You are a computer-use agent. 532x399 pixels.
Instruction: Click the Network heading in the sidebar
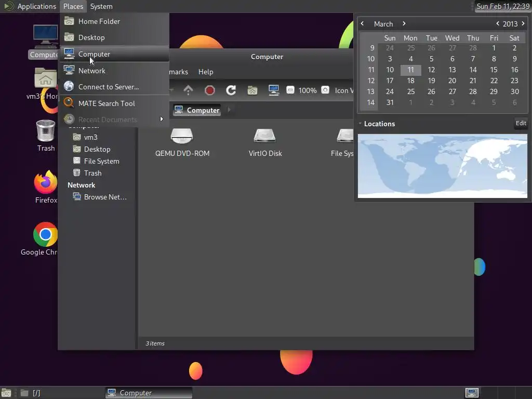point(82,185)
